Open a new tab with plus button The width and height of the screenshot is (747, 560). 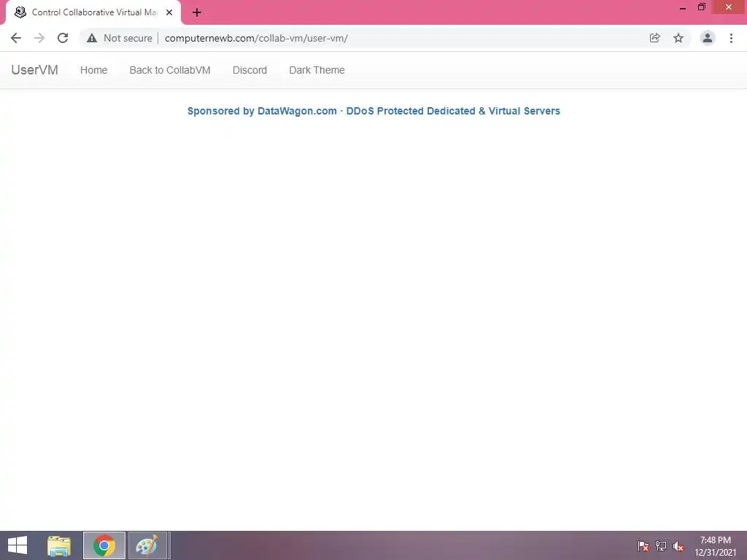click(197, 12)
